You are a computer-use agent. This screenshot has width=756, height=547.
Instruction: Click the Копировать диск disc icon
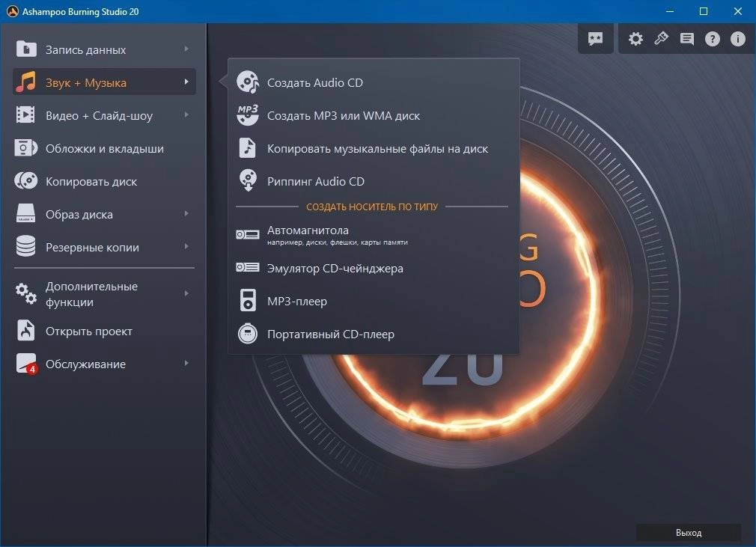click(x=25, y=181)
